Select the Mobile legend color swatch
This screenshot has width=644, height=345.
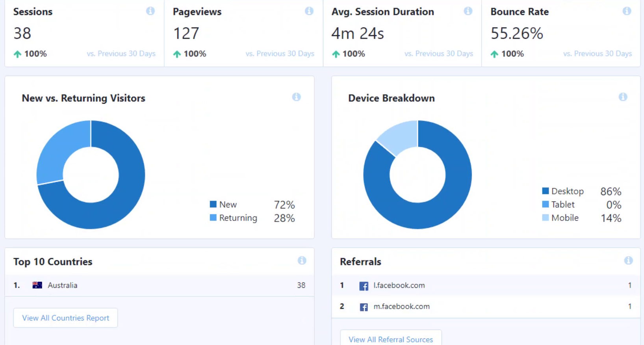pos(546,218)
